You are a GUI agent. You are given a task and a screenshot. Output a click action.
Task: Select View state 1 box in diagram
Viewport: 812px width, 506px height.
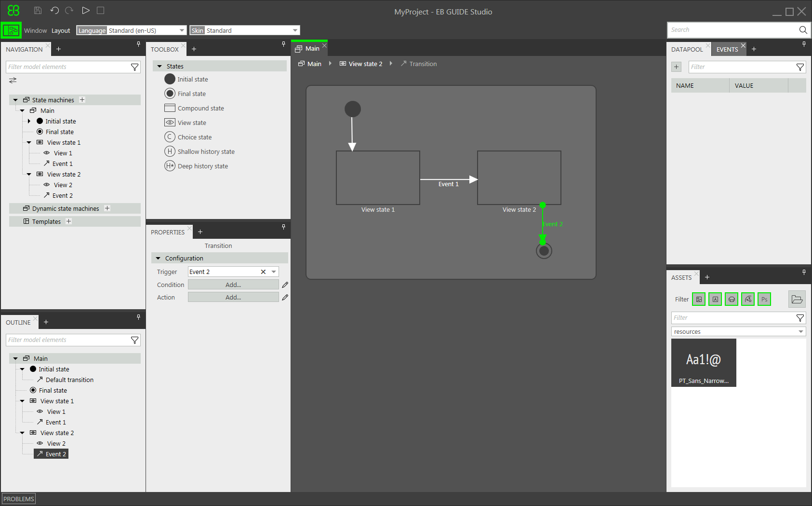point(378,178)
